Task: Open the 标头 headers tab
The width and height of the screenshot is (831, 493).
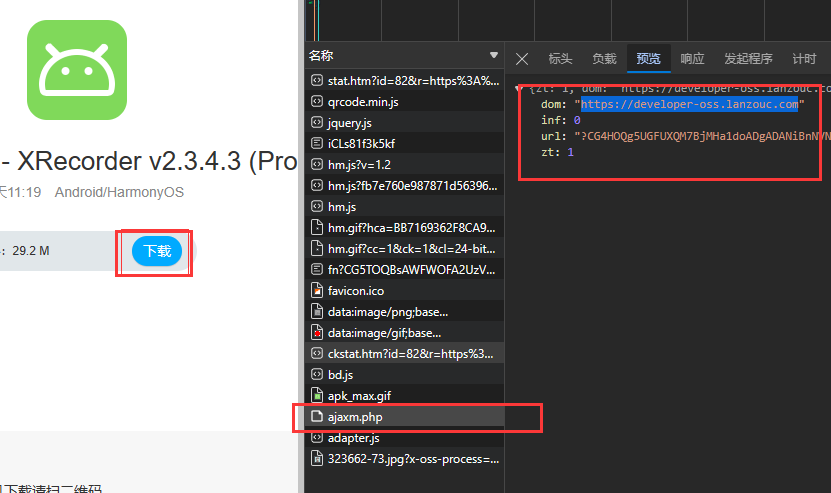Action: [560, 59]
